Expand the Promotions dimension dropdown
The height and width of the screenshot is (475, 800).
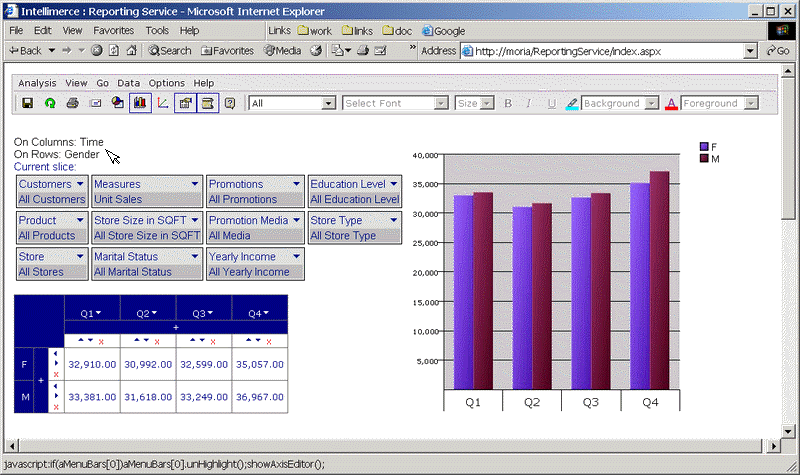[x=296, y=184]
